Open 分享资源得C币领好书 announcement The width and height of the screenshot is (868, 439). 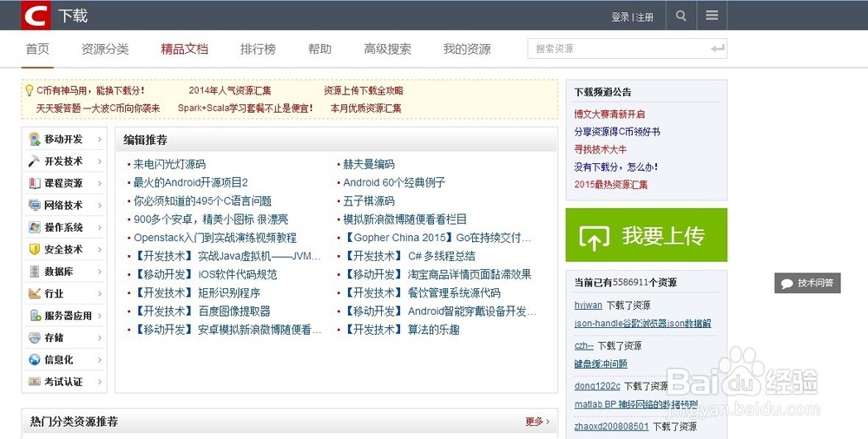617,132
